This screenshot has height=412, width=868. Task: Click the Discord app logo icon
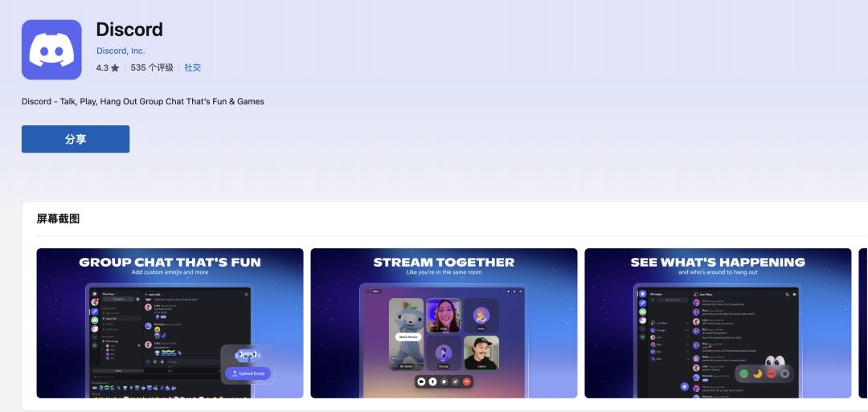(x=51, y=50)
